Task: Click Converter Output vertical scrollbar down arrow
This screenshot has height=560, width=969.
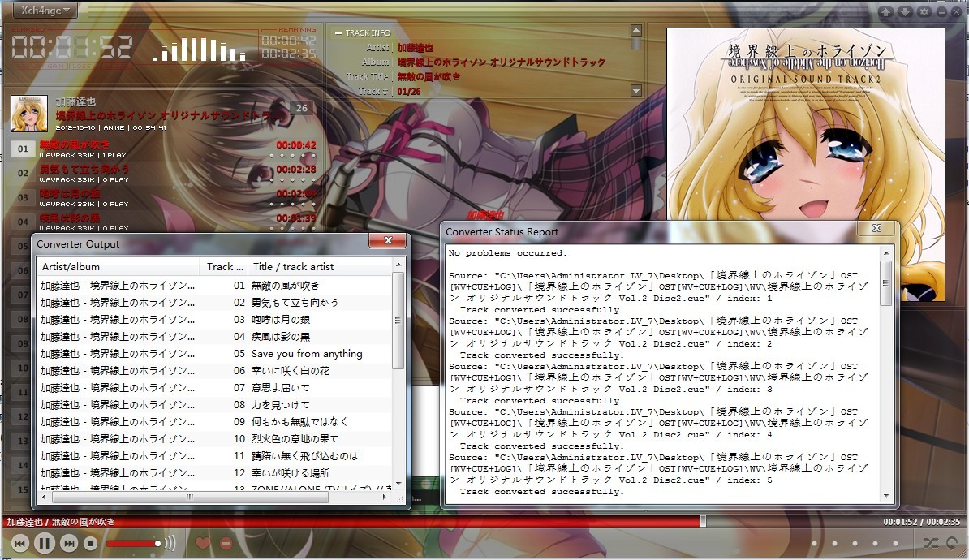Action: click(398, 484)
